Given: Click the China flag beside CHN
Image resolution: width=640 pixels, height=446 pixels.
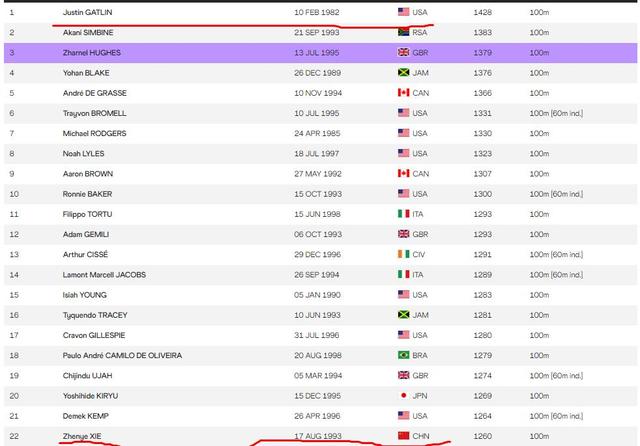Looking at the screenshot, I should [x=404, y=436].
